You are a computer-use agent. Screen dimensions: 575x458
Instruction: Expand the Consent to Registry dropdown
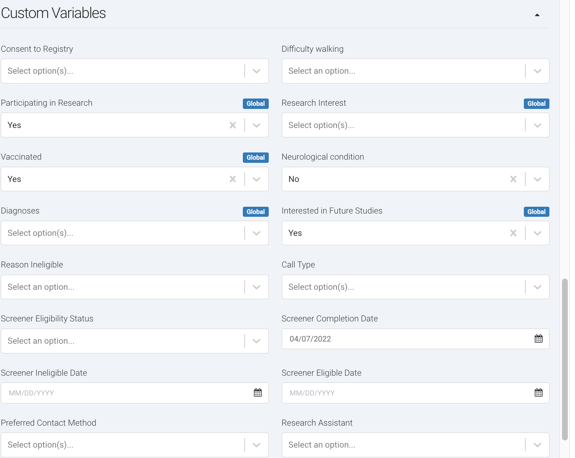(x=256, y=71)
